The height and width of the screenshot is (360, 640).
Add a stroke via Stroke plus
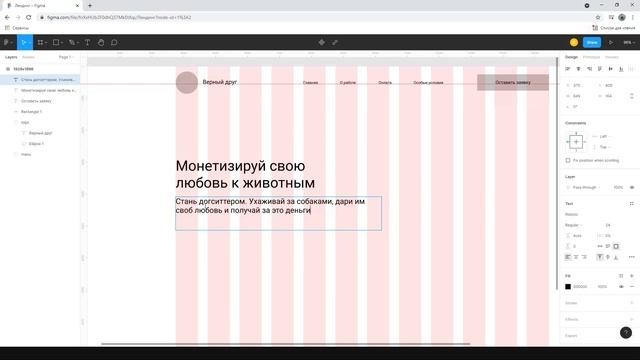click(632, 303)
